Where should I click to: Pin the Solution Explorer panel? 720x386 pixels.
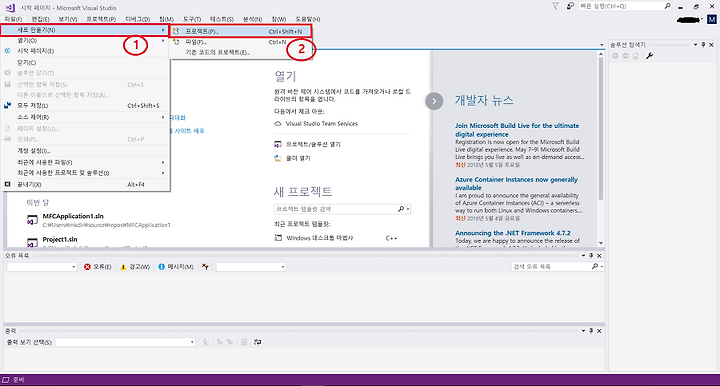point(703,45)
